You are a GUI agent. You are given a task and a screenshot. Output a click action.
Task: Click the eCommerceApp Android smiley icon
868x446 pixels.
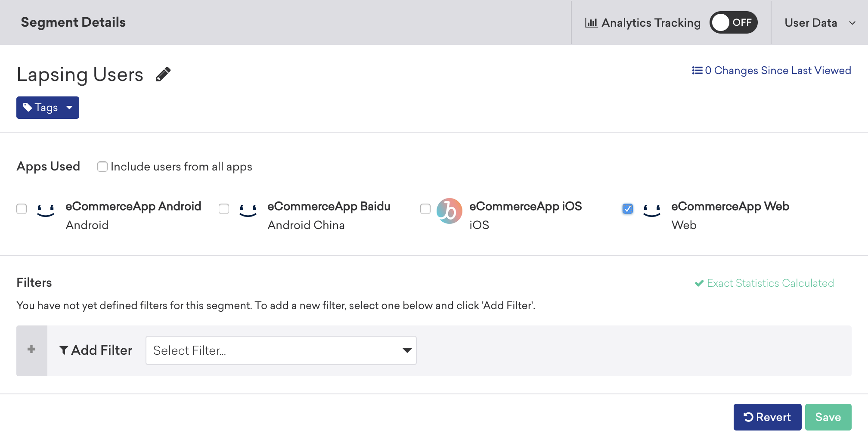[46, 211]
